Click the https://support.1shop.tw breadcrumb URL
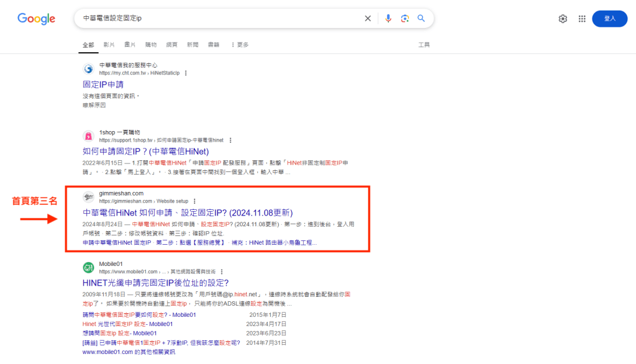 pyautogui.click(x=161, y=140)
